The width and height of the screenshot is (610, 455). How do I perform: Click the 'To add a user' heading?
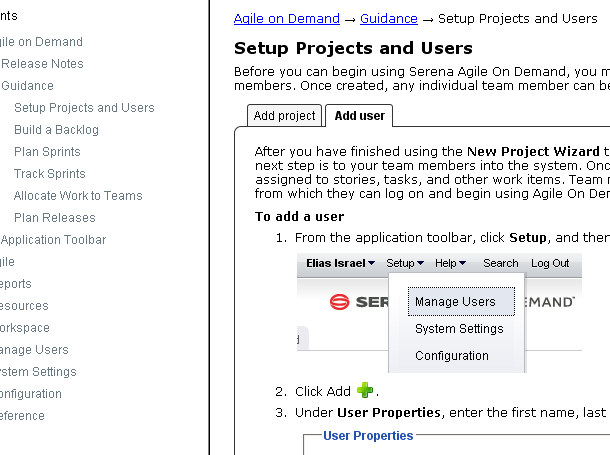tap(300, 217)
